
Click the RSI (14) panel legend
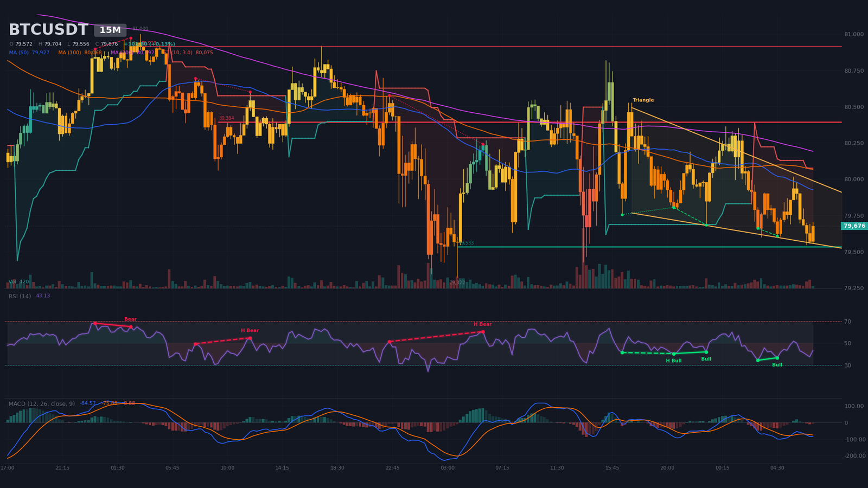(20, 296)
